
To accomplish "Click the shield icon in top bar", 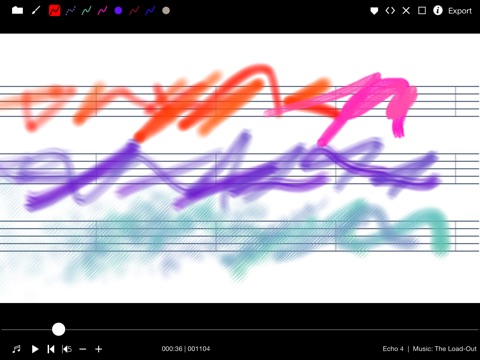I will 374,11.
